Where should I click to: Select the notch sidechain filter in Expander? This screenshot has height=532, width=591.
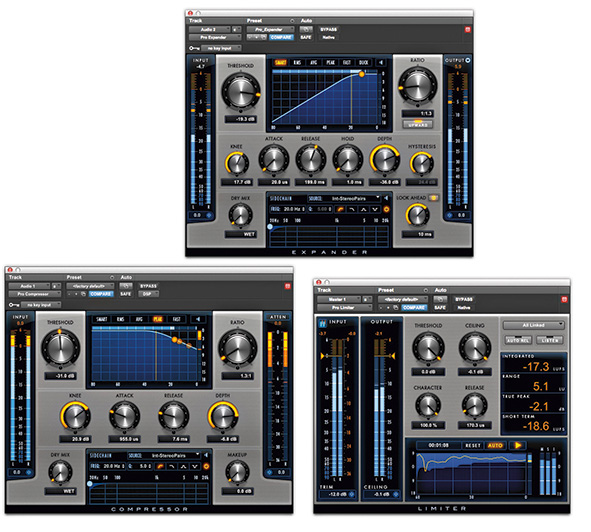coord(375,209)
